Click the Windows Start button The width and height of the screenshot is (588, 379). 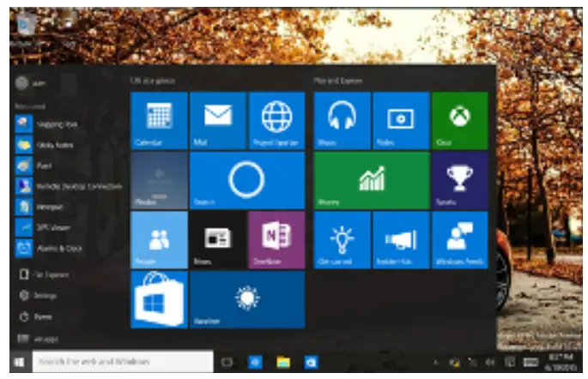pyautogui.click(x=19, y=362)
